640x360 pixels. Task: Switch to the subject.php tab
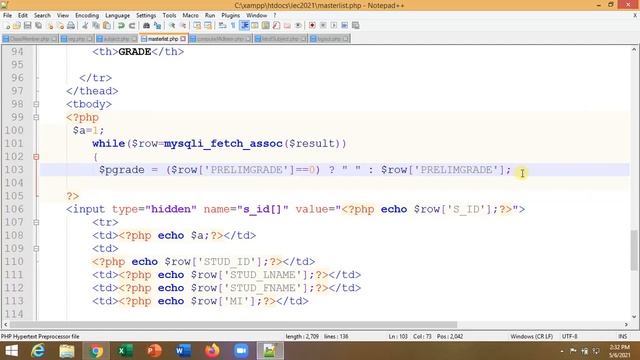pos(116,39)
